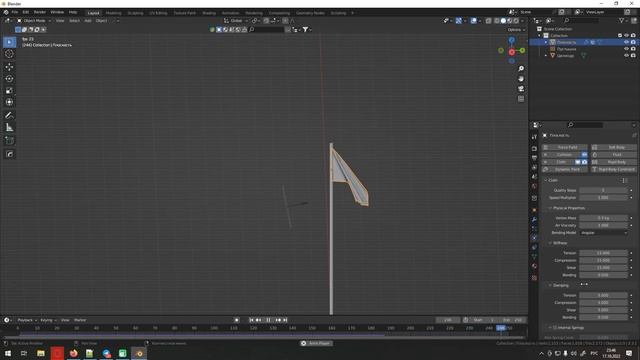The image size is (640, 360).
Task: Open the Output properties tab icon
Action: point(534,158)
